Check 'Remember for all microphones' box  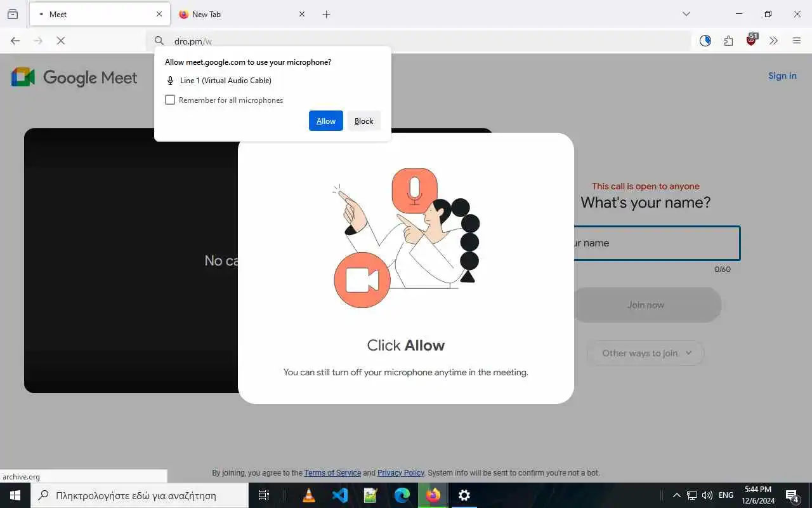pos(170,100)
